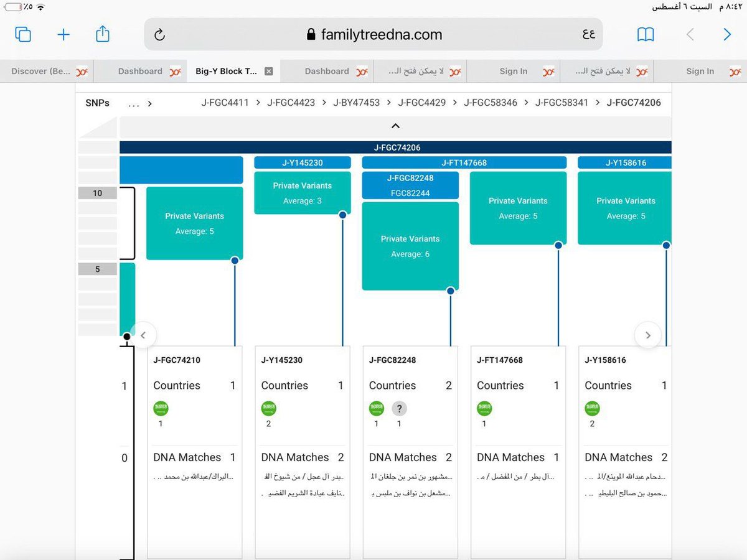Add a new tab with plus icon
Screen dimensions: 747x560
pyautogui.click(x=63, y=34)
